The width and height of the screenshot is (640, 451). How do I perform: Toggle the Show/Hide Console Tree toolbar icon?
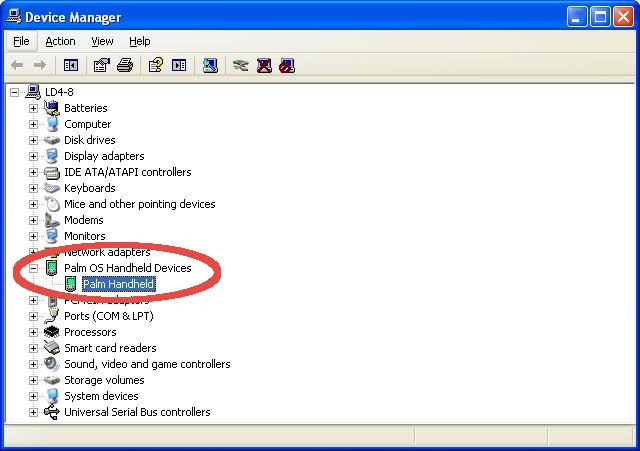(x=71, y=65)
